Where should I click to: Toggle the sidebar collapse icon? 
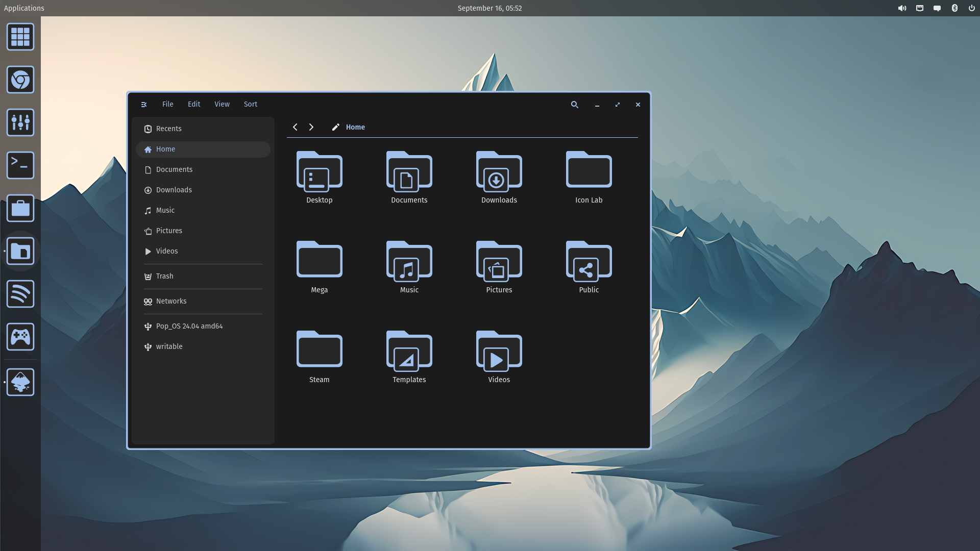click(x=144, y=105)
